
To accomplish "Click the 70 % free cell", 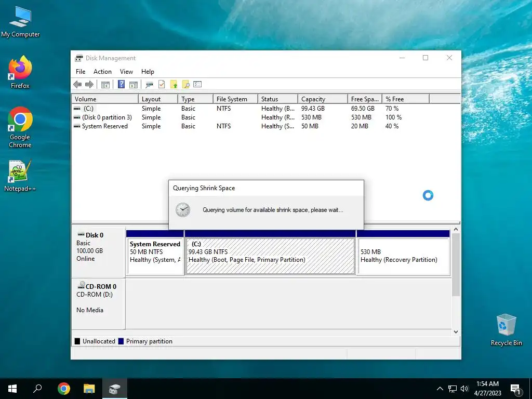I will coord(392,109).
